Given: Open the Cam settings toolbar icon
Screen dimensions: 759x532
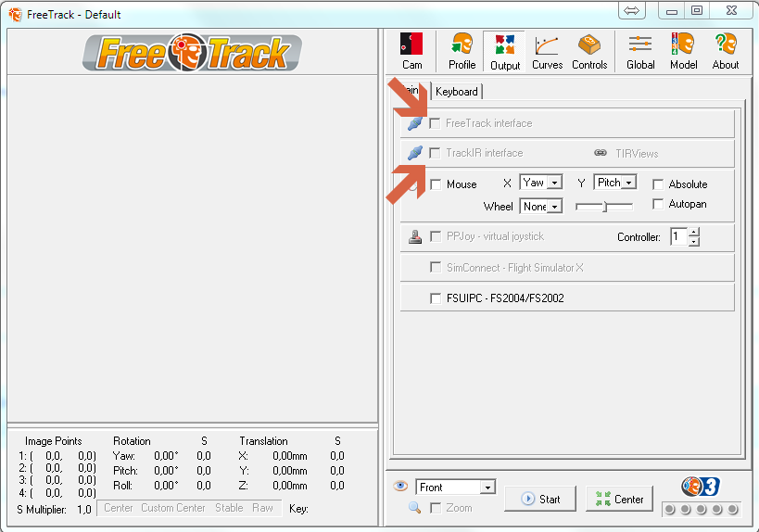Looking at the screenshot, I should click(411, 51).
